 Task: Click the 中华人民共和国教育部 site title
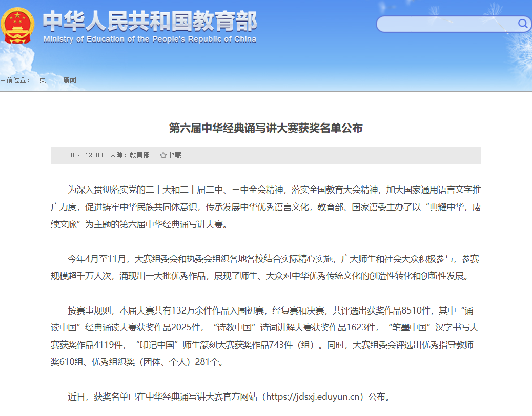tap(150, 21)
